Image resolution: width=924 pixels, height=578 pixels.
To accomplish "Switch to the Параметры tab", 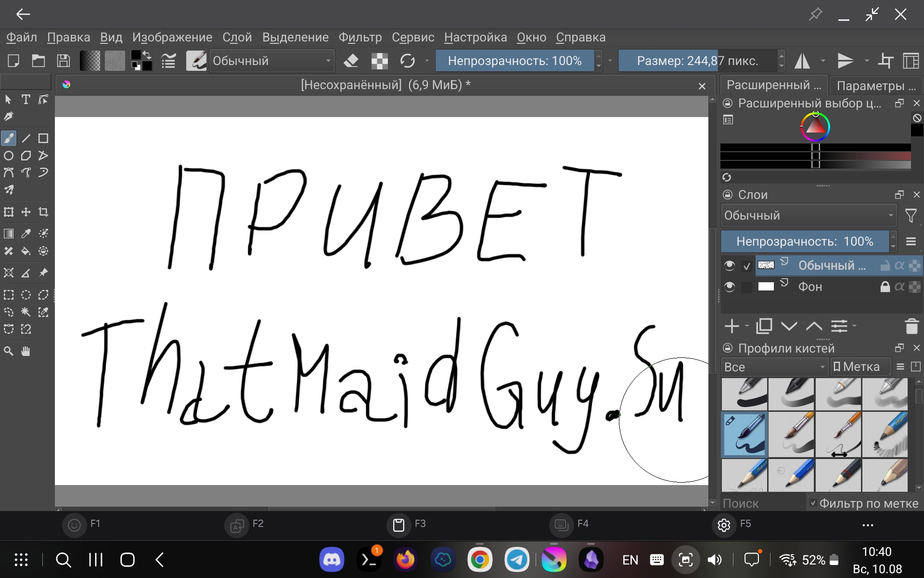I will tap(876, 85).
